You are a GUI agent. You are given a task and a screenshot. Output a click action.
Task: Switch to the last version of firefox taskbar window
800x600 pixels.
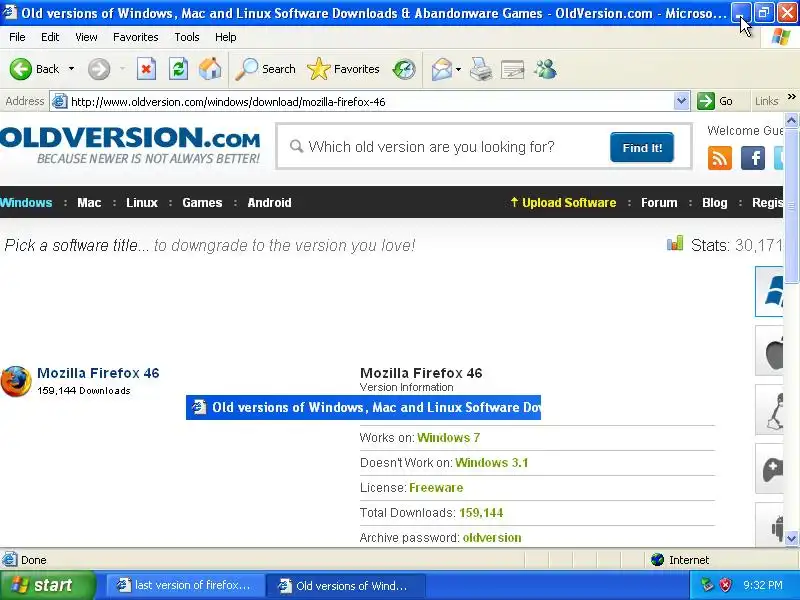[x=185, y=586]
